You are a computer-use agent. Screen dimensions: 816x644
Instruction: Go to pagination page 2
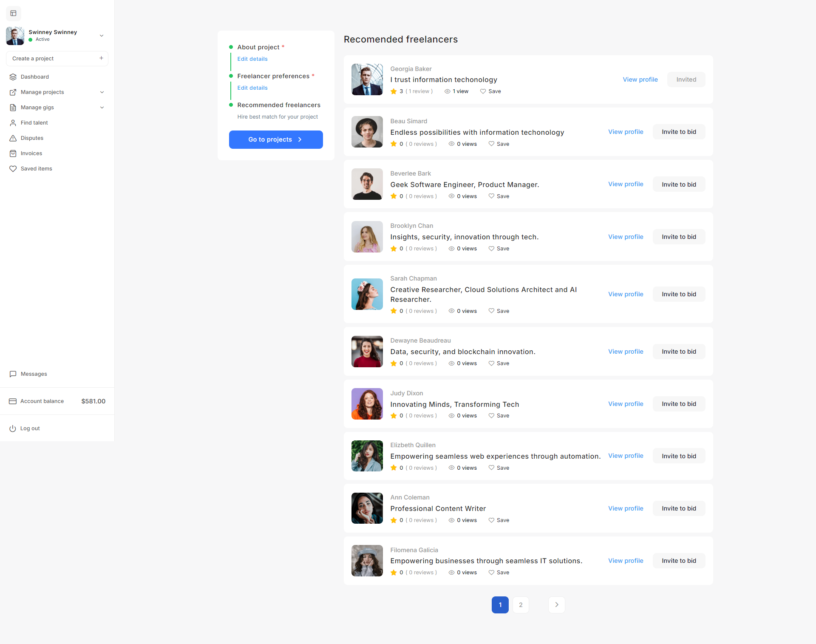tap(521, 605)
